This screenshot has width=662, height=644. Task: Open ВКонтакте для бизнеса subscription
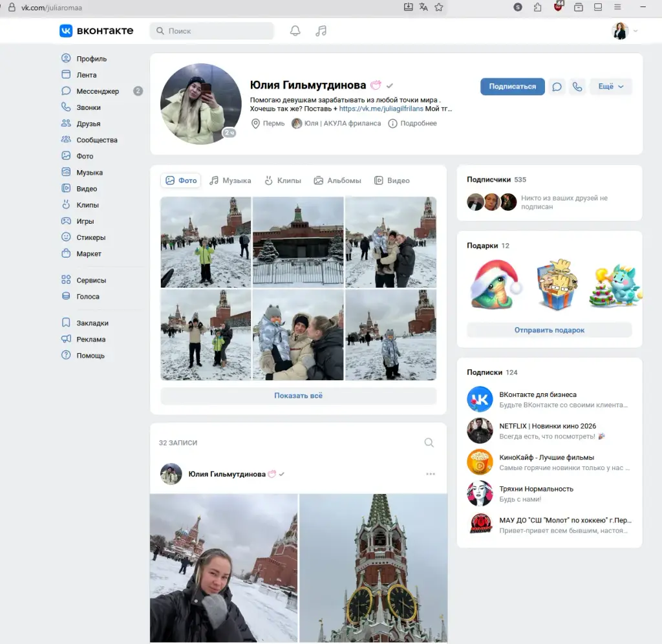[x=549, y=399]
